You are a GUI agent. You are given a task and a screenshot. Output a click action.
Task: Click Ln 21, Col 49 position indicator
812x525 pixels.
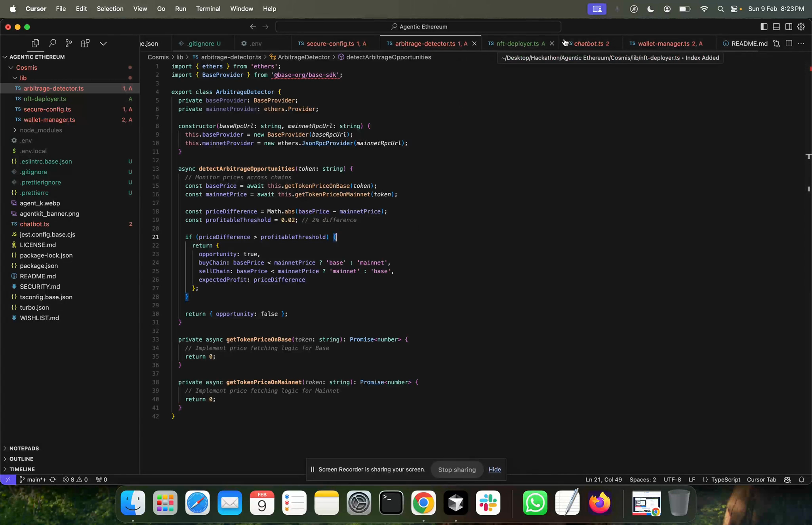click(x=603, y=479)
